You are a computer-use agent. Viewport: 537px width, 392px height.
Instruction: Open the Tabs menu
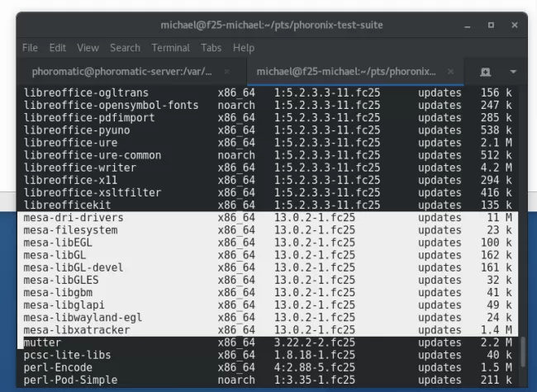pyautogui.click(x=211, y=48)
